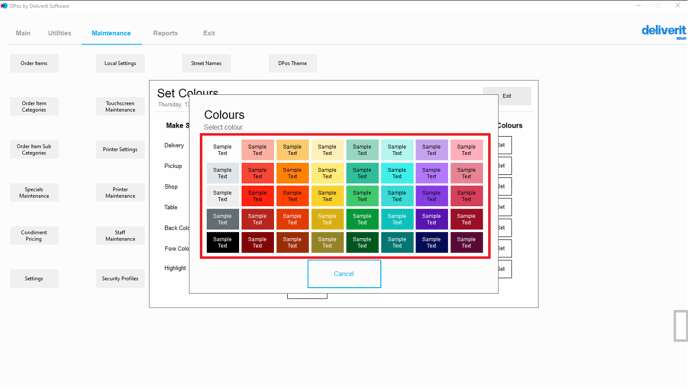The image size is (688, 389).
Task: Pick the pale cream yellow swatch in top row
Action: click(x=327, y=150)
